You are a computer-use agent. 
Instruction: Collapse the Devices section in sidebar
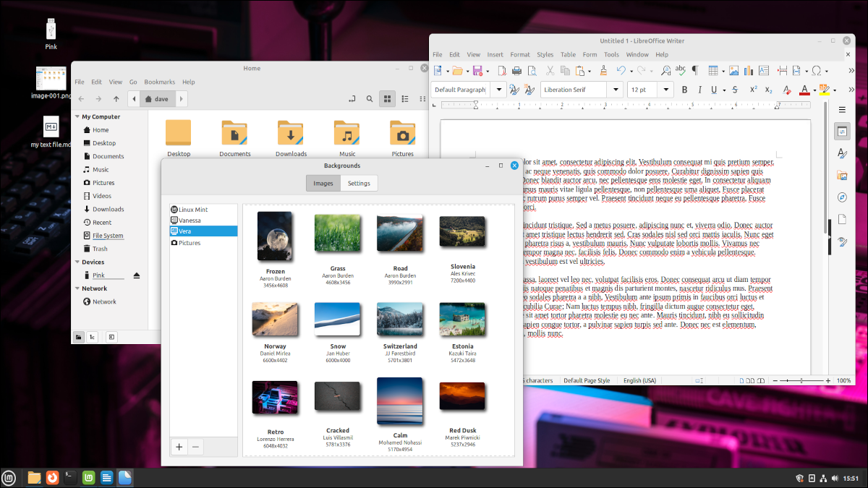coord(77,262)
